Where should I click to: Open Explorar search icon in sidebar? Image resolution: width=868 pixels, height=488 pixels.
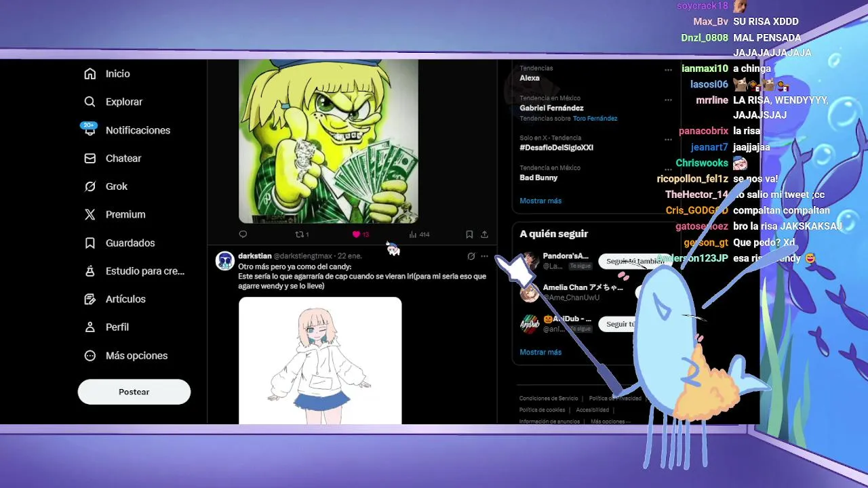pos(90,102)
